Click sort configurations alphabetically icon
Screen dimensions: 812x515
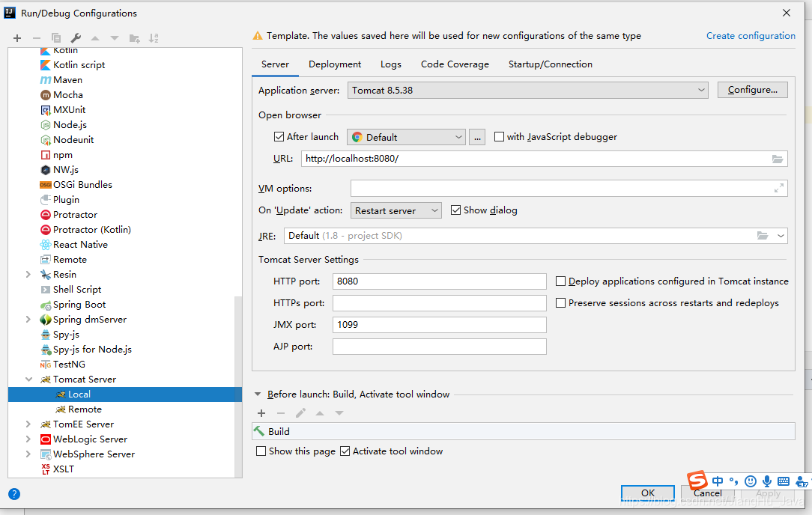pos(154,38)
